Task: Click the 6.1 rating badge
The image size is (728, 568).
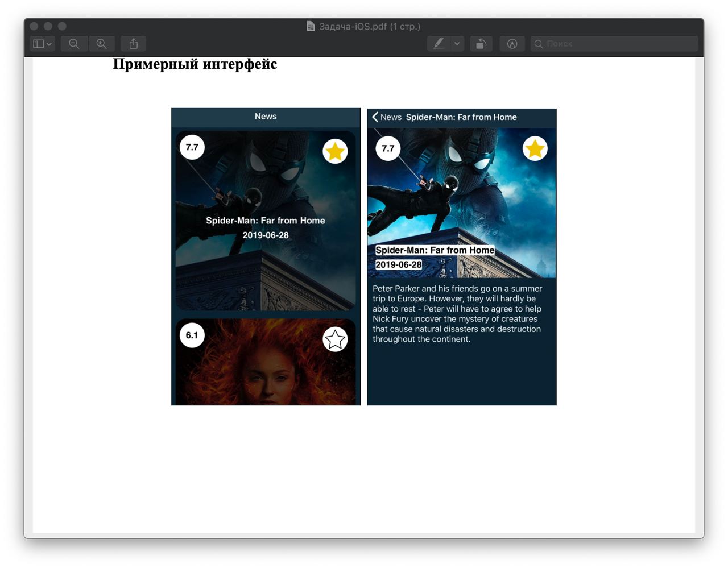Action: click(x=192, y=335)
